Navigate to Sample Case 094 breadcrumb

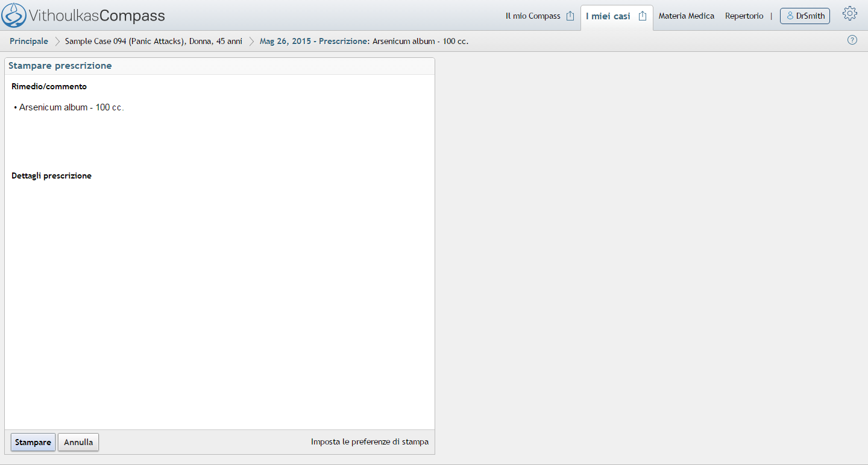(153, 42)
